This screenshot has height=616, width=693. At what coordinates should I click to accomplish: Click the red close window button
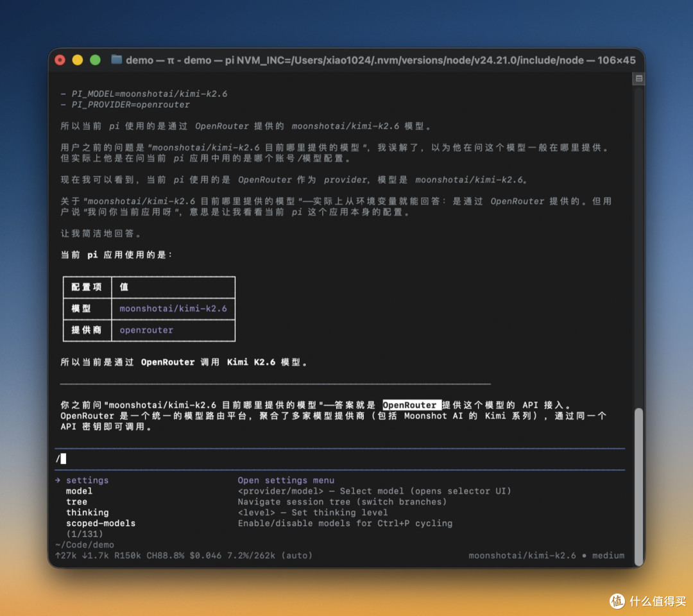pyautogui.click(x=60, y=60)
